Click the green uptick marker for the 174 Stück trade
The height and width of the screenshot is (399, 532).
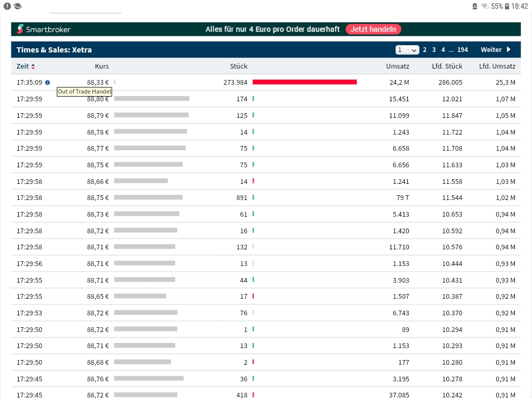point(253,98)
